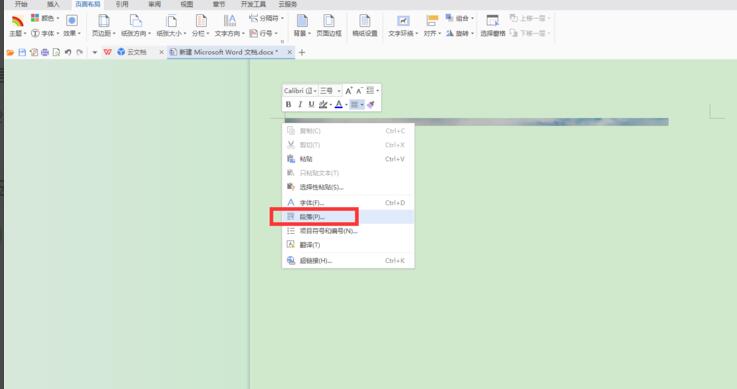The image size is (737, 389).
Task: Click the 纸张方向 page orientation icon
Action: 135,21
